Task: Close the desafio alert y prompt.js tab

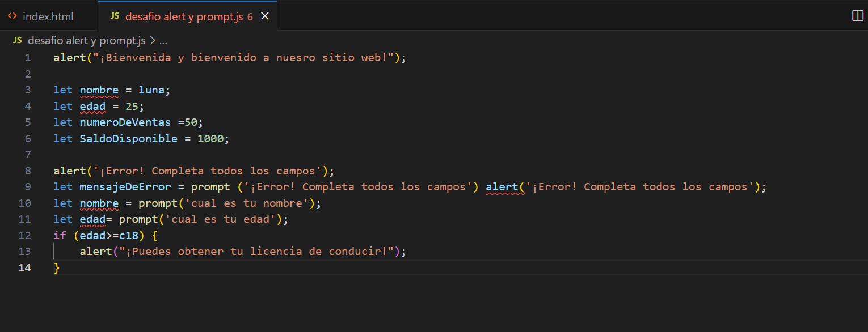Action: 264,16
